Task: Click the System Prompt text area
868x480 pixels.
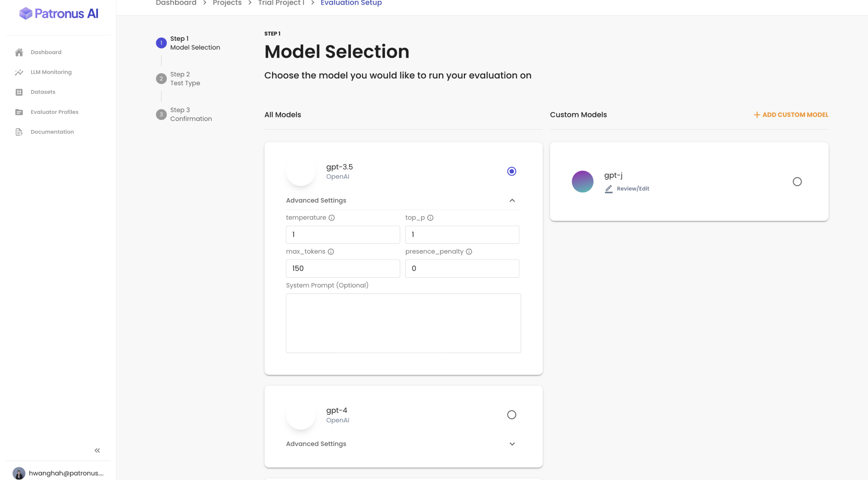Action: coord(403,323)
